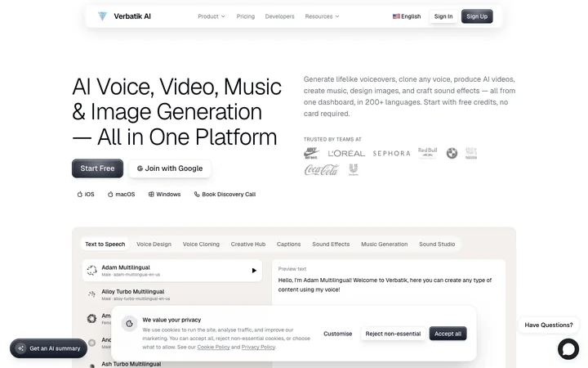Click the L'Oréal logo
The height and width of the screenshot is (368, 588).
pos(346,154)
